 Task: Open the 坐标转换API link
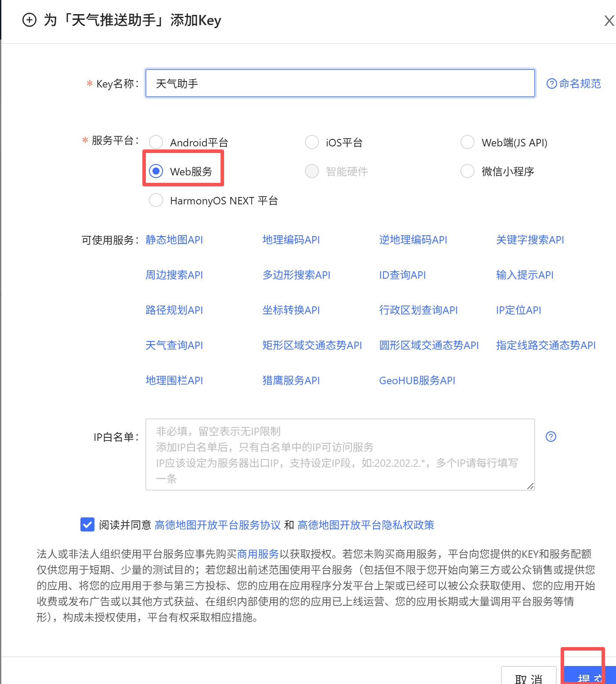point(291,310)
